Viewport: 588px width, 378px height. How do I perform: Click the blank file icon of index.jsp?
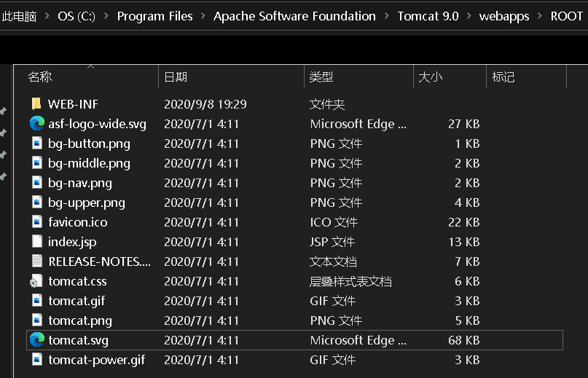(36, 242)
